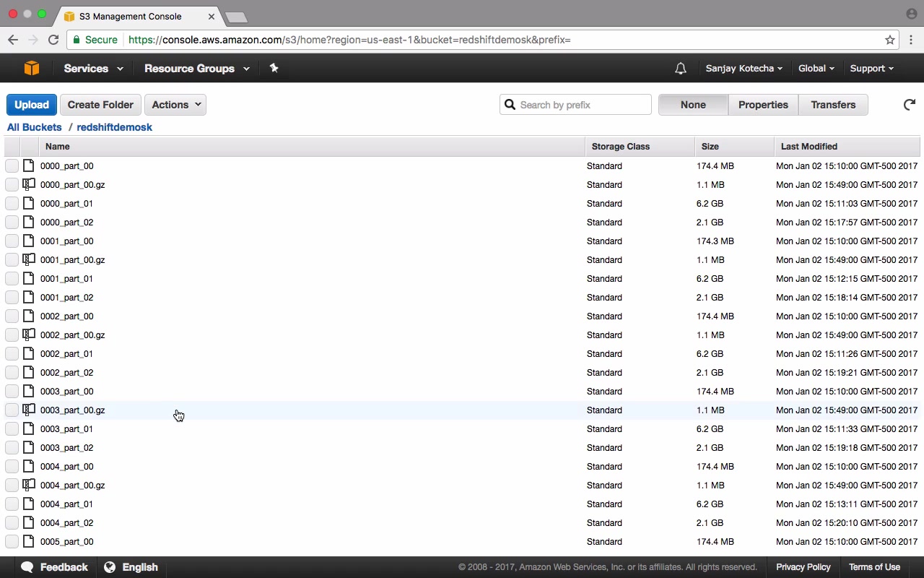Viewport: 924px width, 578px height.
Task: Open the Global region dropdown
Action: (816, 69)
